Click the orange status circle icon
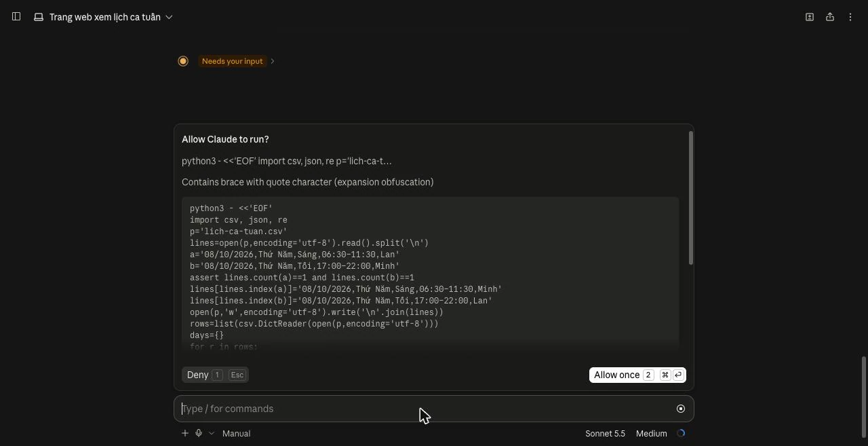The width and height of the screenshot is (868, 446). pos(183,61)
